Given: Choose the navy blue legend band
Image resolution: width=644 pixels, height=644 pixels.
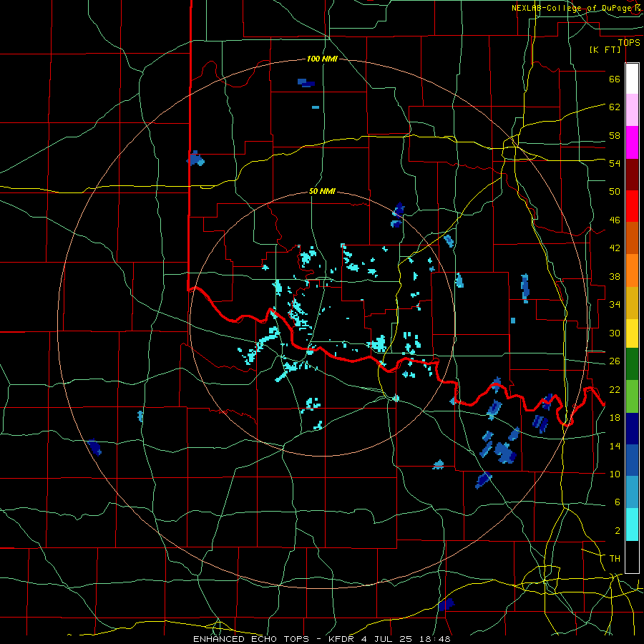Looking at the screenshot, I should (x=632, y=429).
